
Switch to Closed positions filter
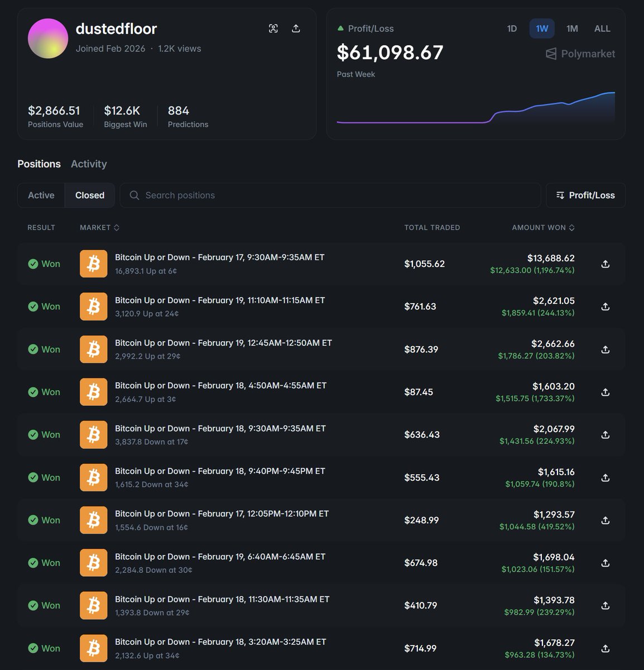point(90,195)
